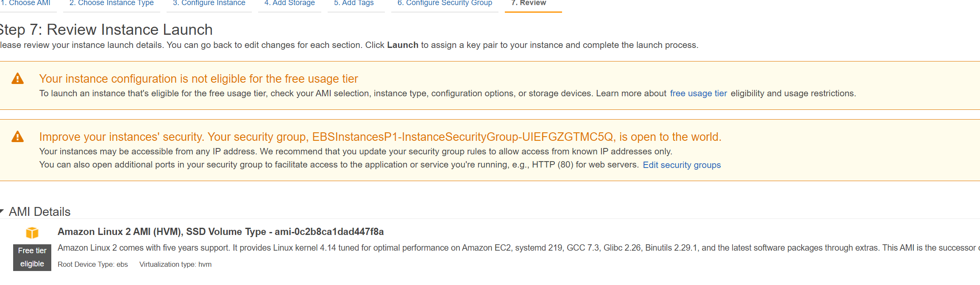This screenshot has height=285, width=980.
Task: Follow the free usage tier link
Action: click(x=698, y=93)
